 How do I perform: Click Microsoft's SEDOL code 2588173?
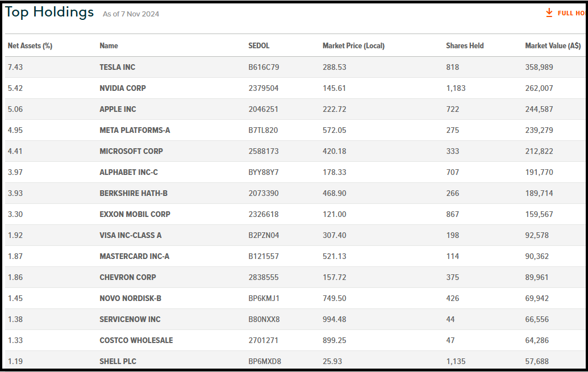[264, 151]
